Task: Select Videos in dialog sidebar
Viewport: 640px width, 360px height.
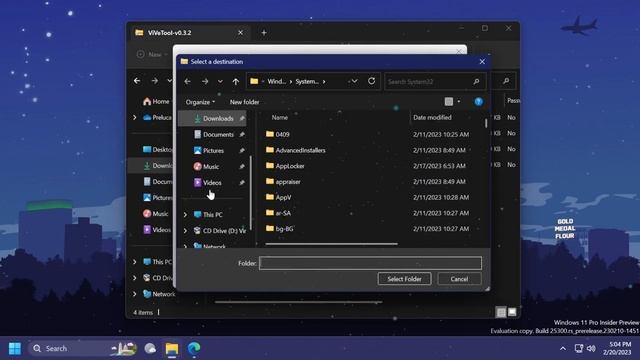Action: (x=213, y=182)
